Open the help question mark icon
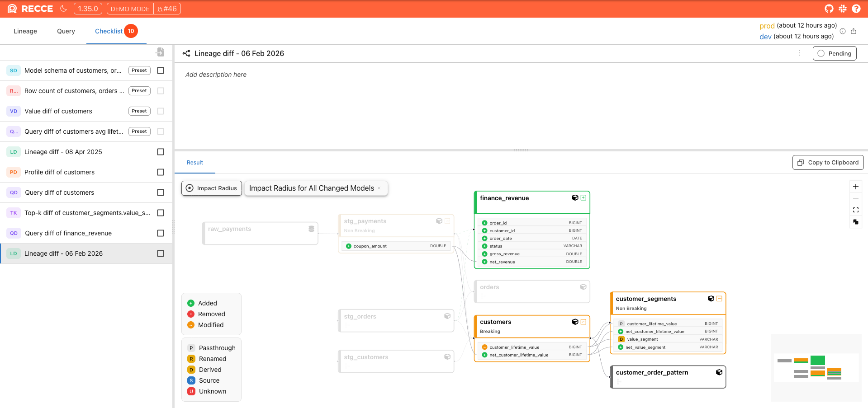Screen dimensions: 868x408 tap(856, 9)
